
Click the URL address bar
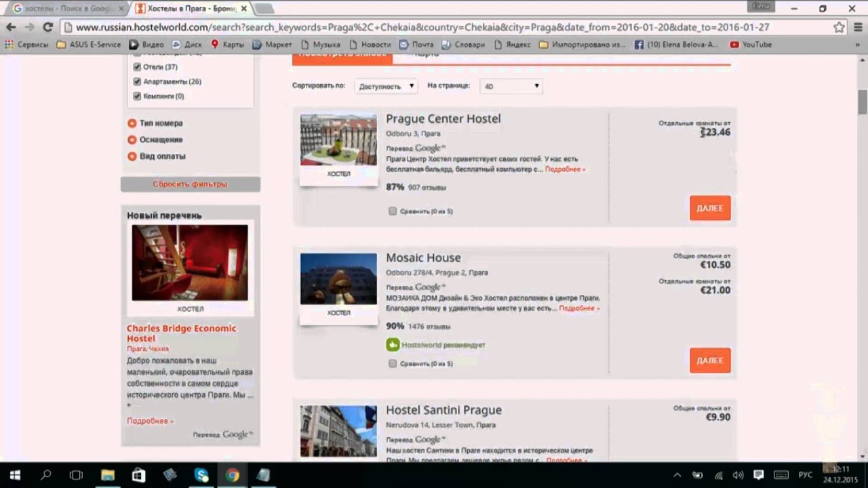pos(448,27)
